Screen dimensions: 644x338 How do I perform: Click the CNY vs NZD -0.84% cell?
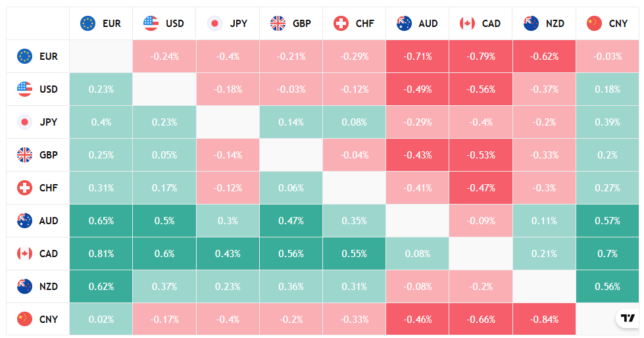pos(544,320)
